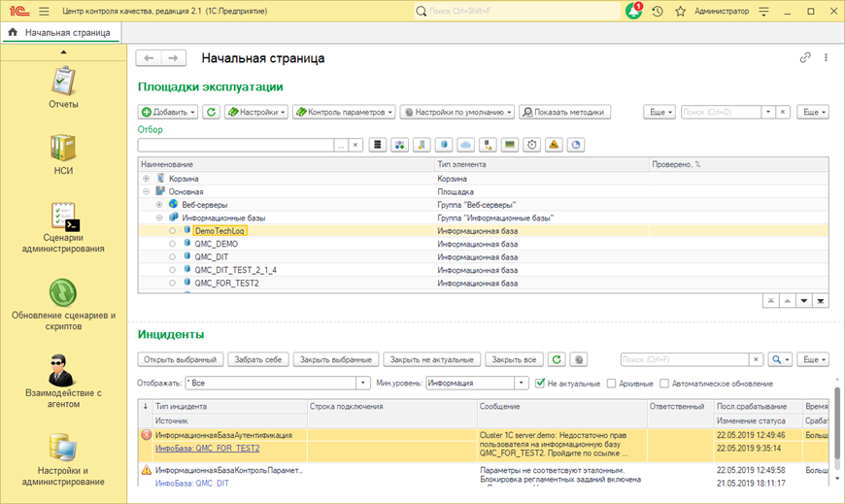This screenshot has height=504, width=845.
Task: Toggle the Не актуальные checkbox
Action: [541, 383]
